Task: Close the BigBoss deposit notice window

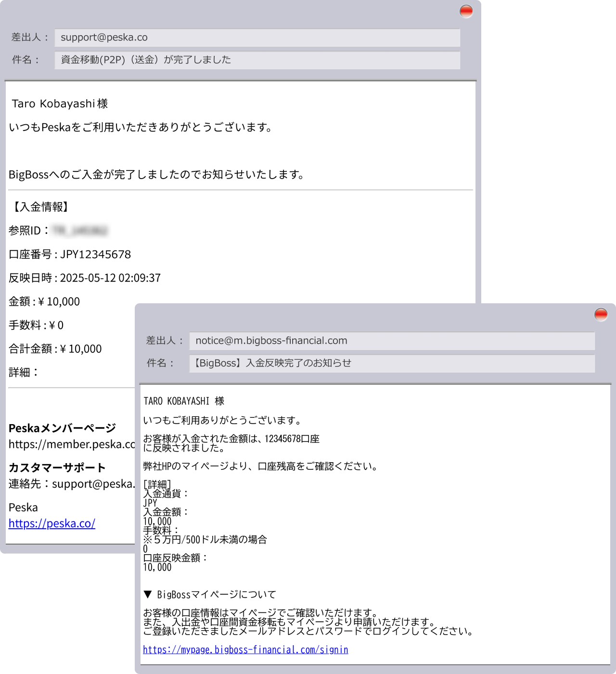Action: 601,315
